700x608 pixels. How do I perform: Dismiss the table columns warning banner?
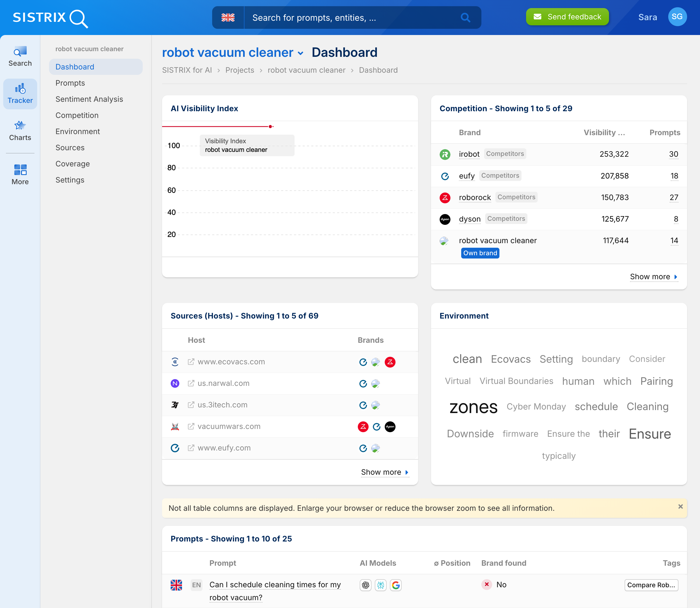point(680,506)
